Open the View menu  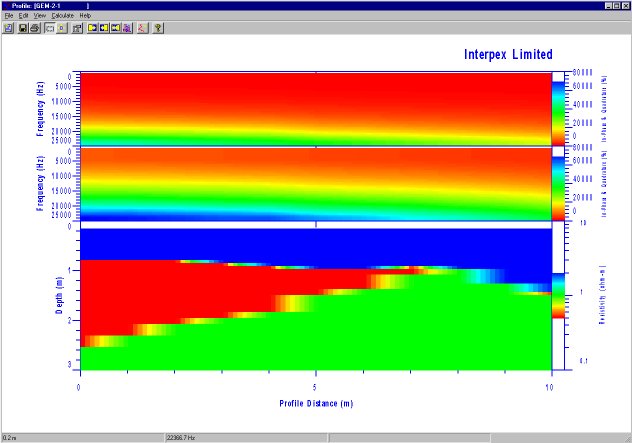coord(40,17)
